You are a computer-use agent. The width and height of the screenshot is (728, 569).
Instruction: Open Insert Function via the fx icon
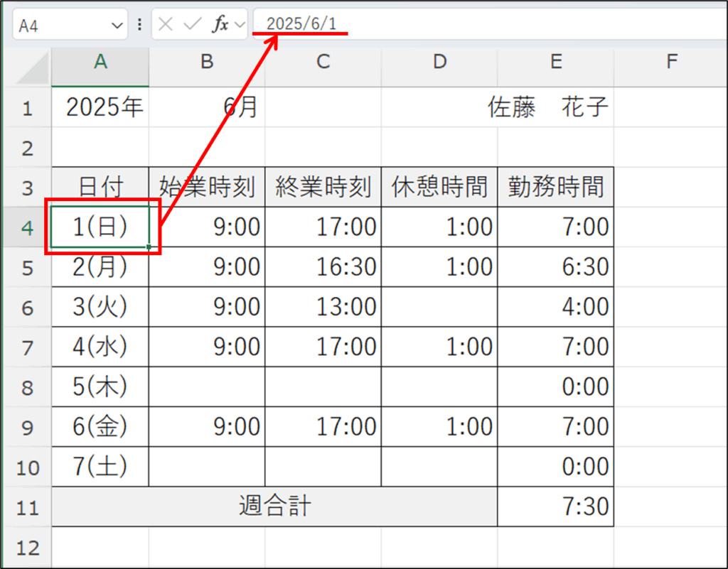(x=220, y=25)
